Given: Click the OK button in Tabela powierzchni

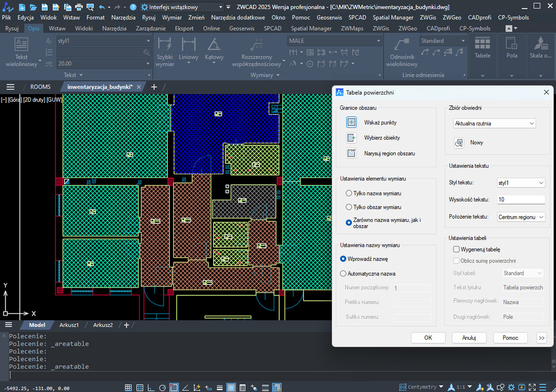Looking at the screenshot, I should coord(428,338).
